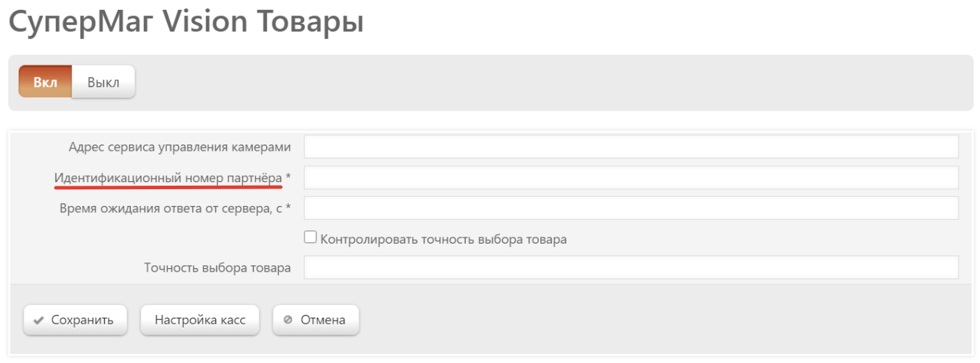Save the settings with the Сохранить button

tap(75, 320)
